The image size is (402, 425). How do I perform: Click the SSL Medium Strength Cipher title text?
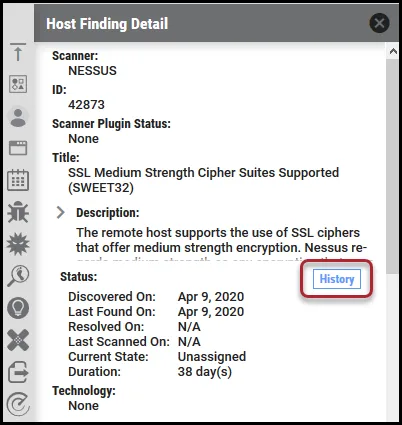pyautogui.click(x=203, y=180)
